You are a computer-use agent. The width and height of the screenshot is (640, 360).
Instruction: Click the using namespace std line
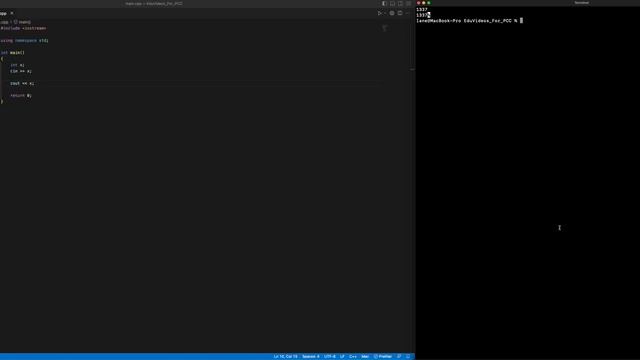[24, 40]
